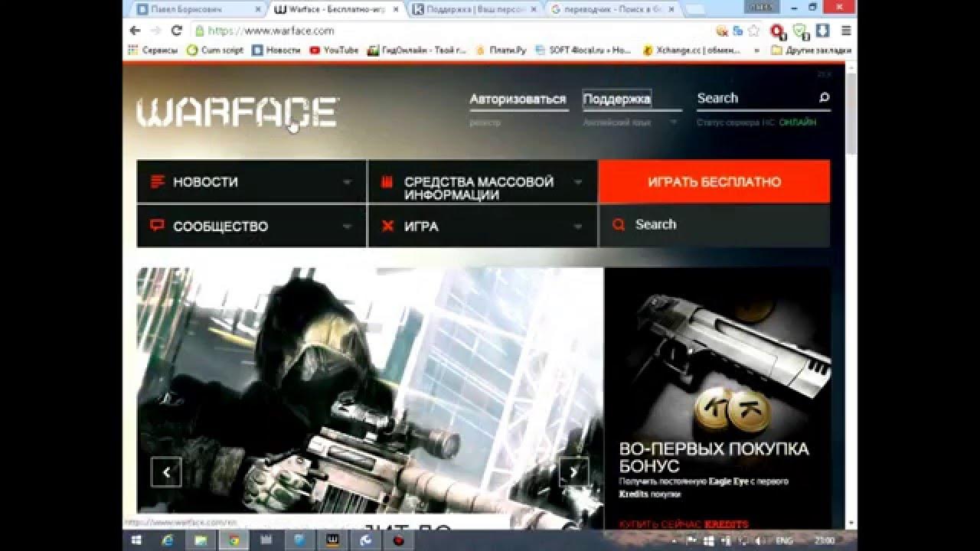
Task: Open the Поддержка link in the header
Action: [617, 99]
